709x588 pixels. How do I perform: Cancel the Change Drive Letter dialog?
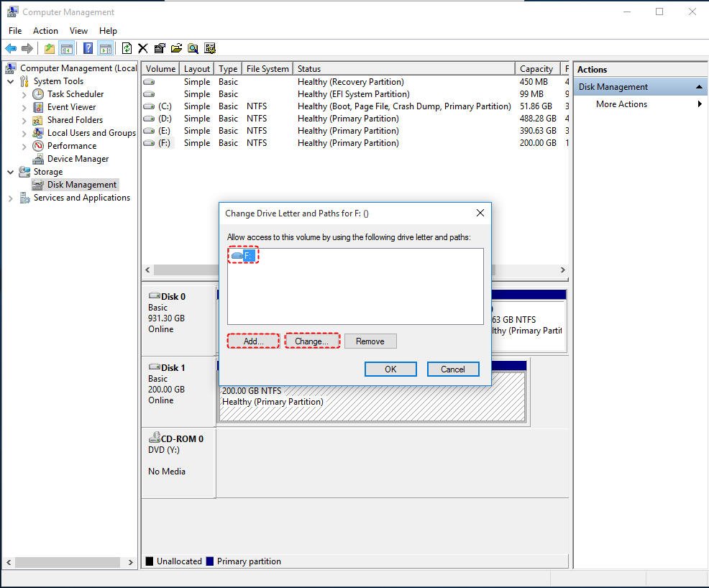click(x=452, y=369)
